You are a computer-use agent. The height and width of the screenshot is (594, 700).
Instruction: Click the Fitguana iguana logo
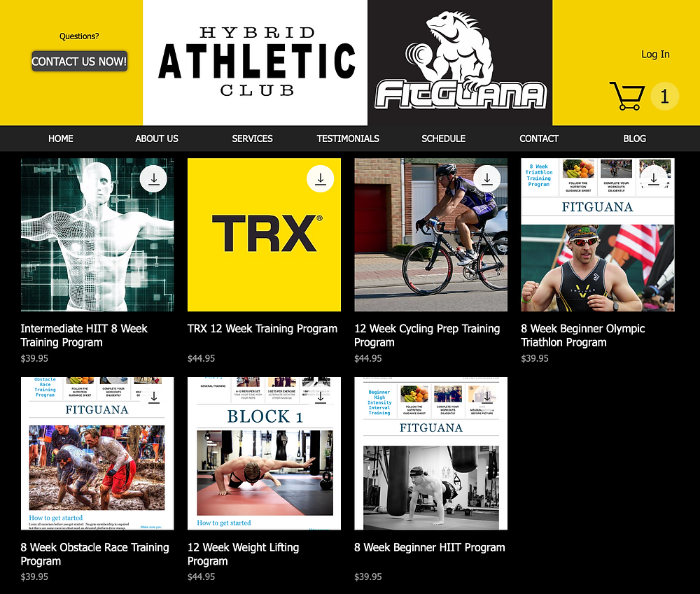click(461, 61)
